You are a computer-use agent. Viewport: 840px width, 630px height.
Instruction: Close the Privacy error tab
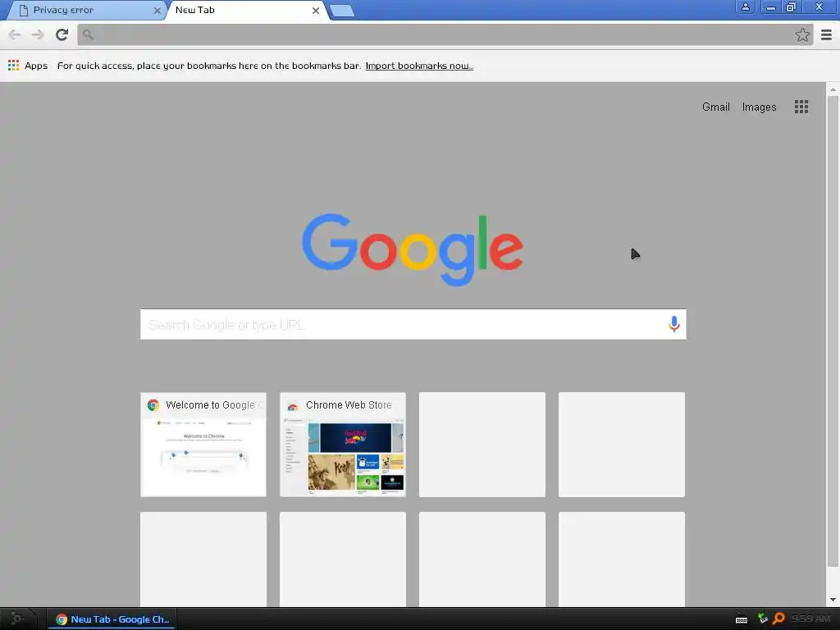pyautogui.click(x=157, y=10)
